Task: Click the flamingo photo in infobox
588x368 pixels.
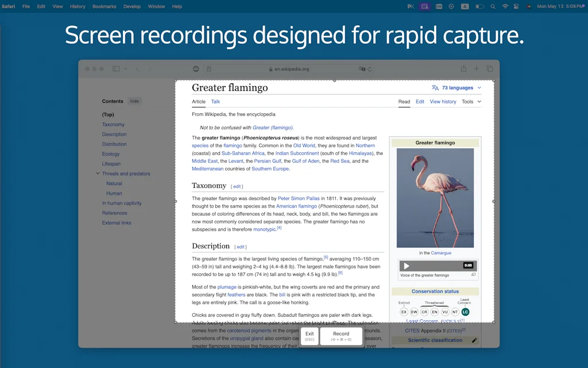Action: [x=435, y=198]
